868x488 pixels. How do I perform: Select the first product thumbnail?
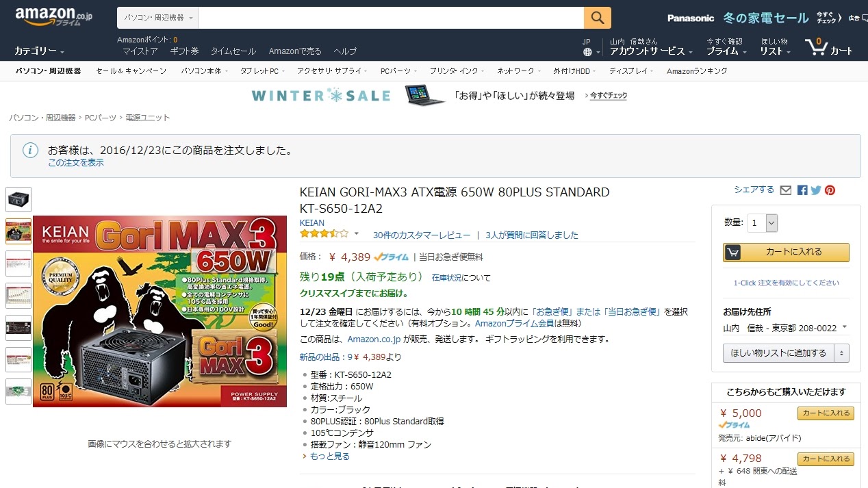(18, 199)
